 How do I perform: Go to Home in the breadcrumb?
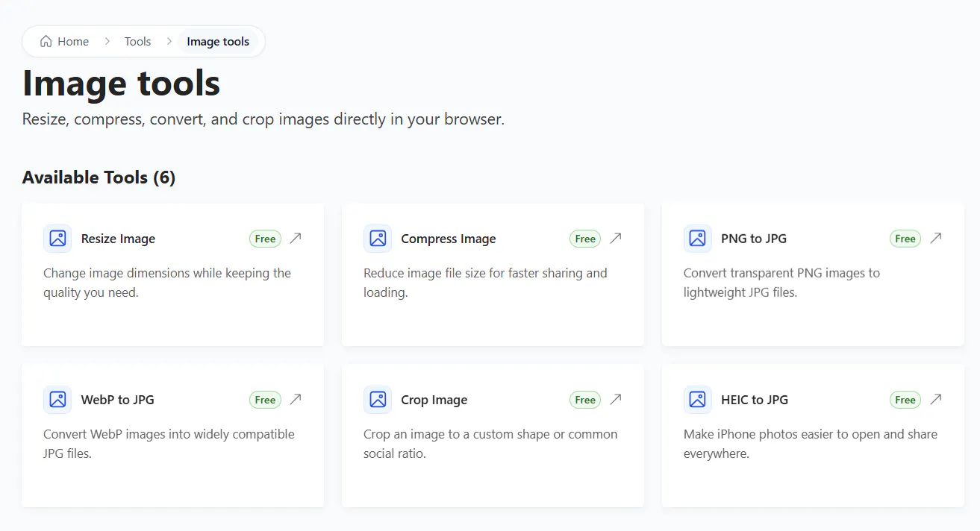[x=65, y=42]
